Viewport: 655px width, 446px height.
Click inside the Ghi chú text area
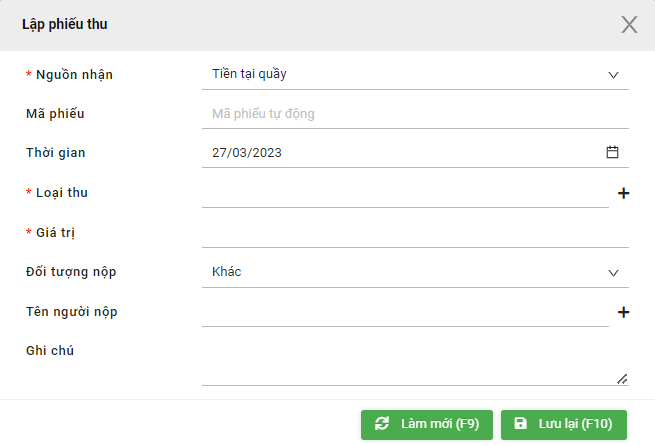(415, 362)
